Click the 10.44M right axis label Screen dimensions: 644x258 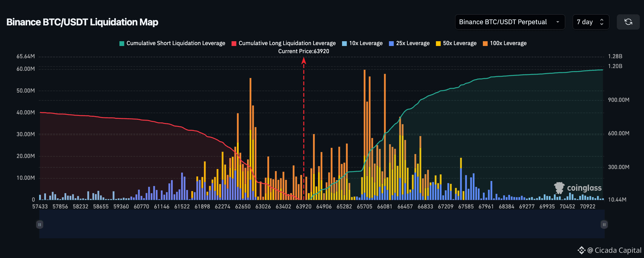pyautogui.click(x=617, y=200)
